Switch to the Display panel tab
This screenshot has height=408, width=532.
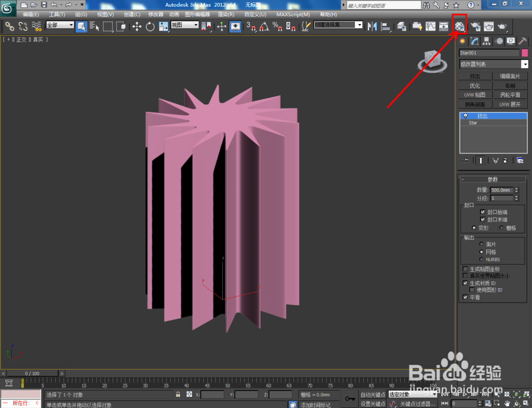511,42
